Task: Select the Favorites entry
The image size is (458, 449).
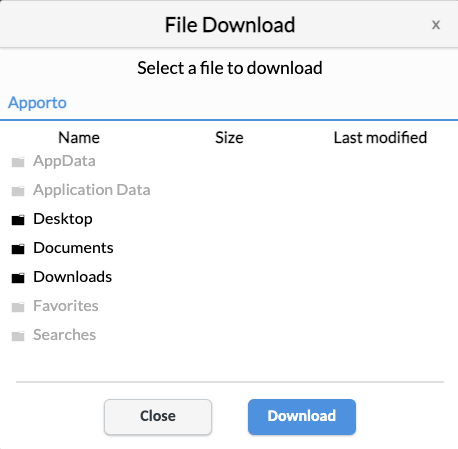Action: 66,306
